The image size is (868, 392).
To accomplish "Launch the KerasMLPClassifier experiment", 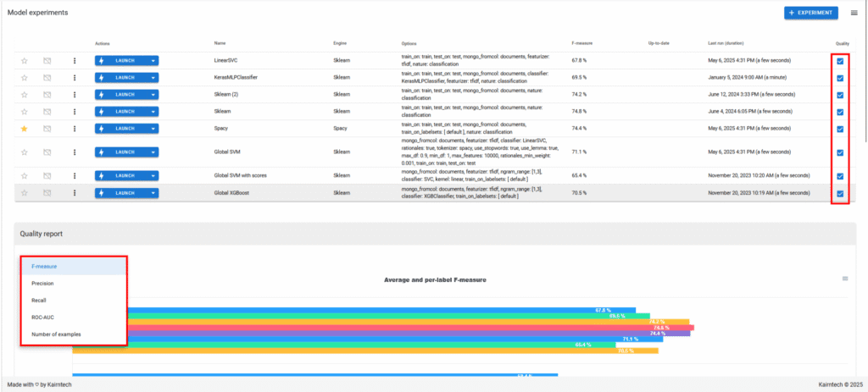I will [x=120, y=78].
